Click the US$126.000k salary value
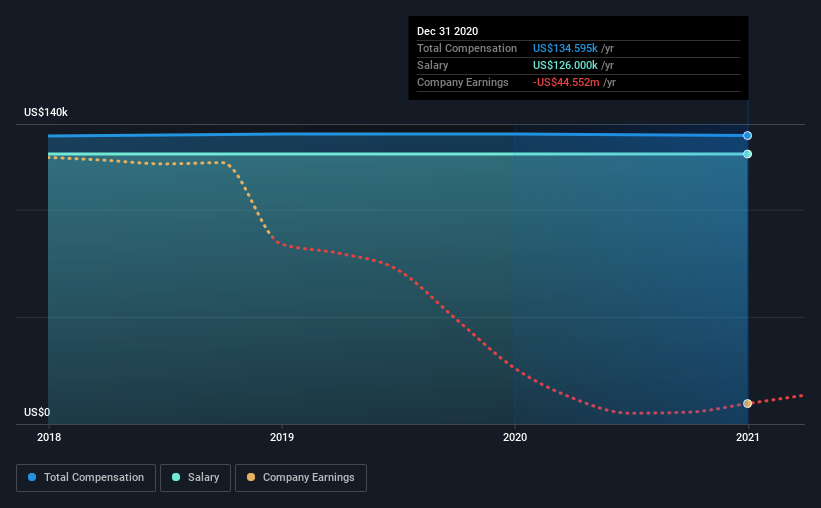This screenshot has width=821, height=508. coord(565,65)
